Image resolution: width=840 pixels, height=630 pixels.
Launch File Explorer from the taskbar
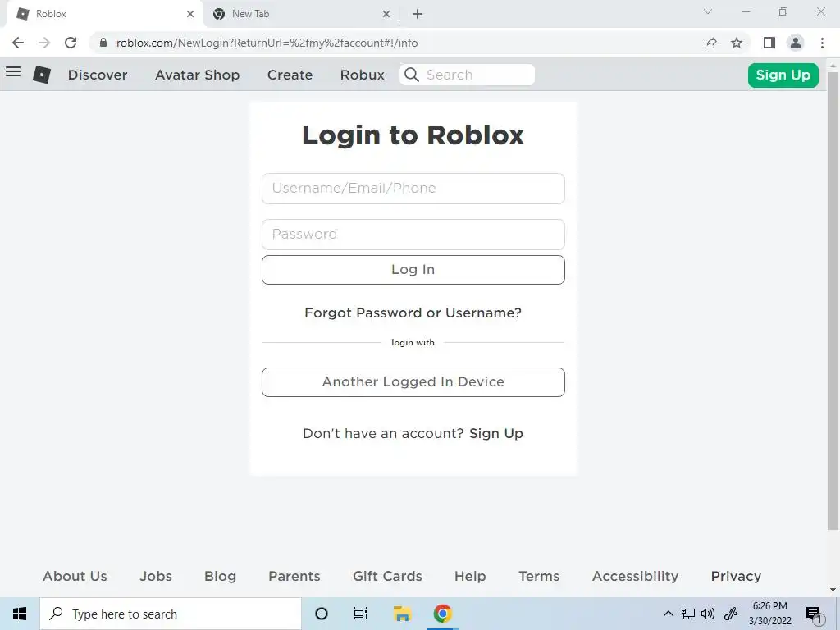402,614
